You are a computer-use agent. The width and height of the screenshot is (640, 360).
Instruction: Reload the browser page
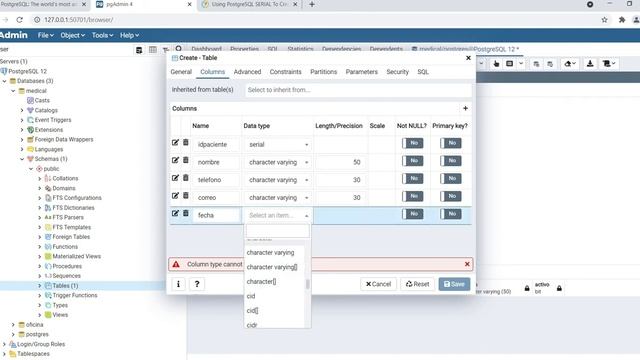click(19, 20)
